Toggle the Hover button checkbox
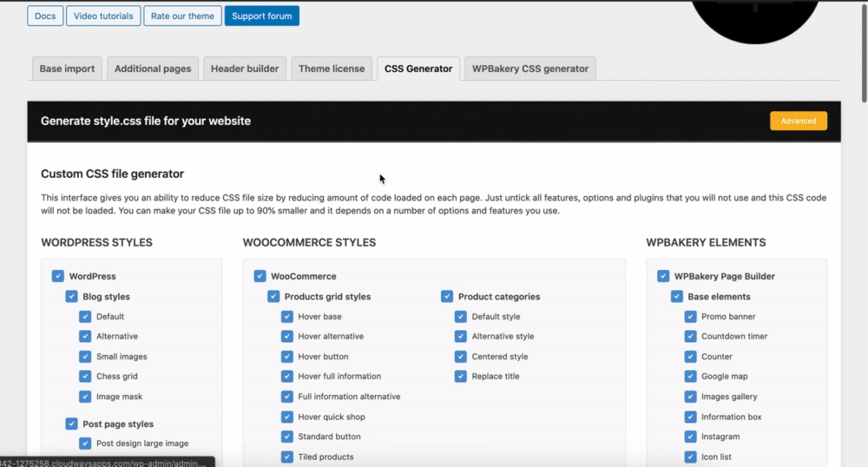The width and height of the screenshot is (868, 467). tap(286, 357)
